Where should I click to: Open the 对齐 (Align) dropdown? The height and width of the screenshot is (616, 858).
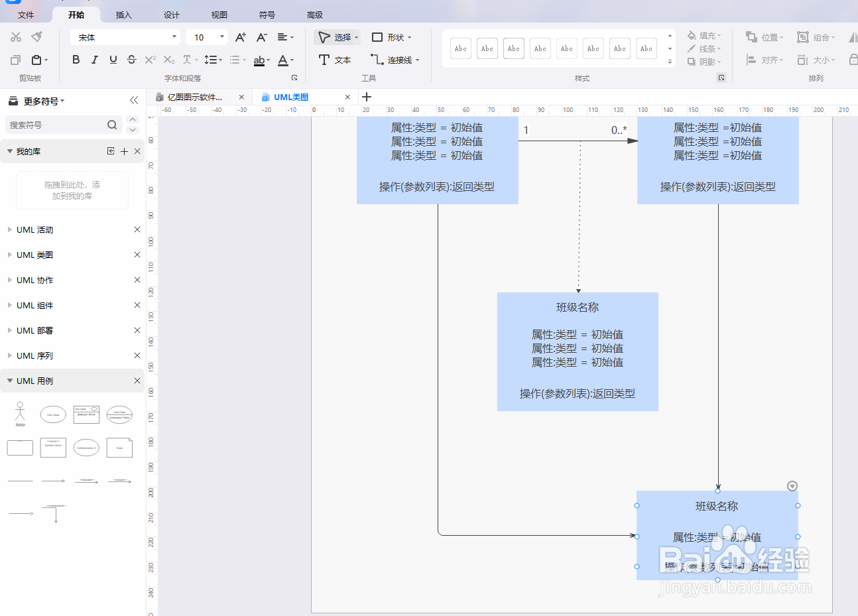765,60
